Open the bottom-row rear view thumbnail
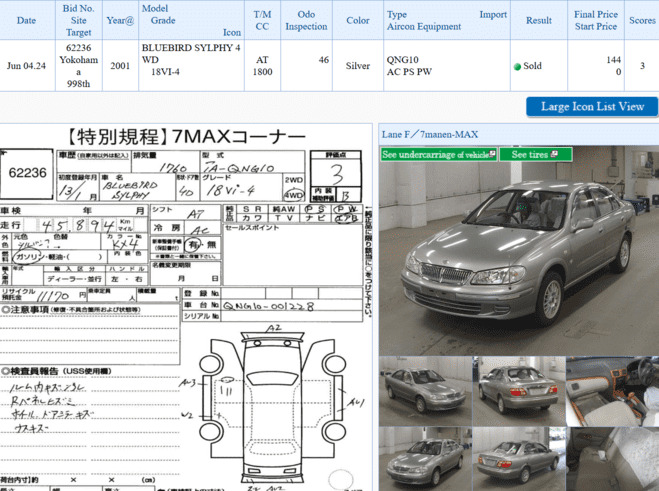This screenshot has height=491, width=659. click(516, 459)
